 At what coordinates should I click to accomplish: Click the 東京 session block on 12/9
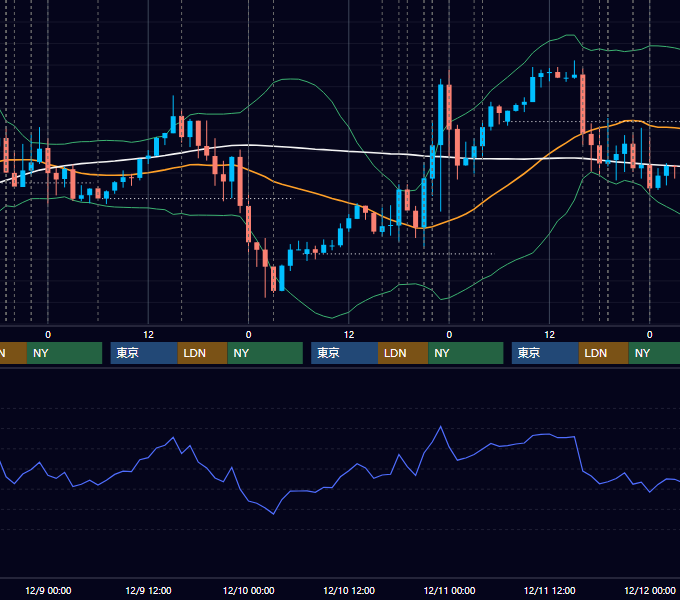click(144, 353)
